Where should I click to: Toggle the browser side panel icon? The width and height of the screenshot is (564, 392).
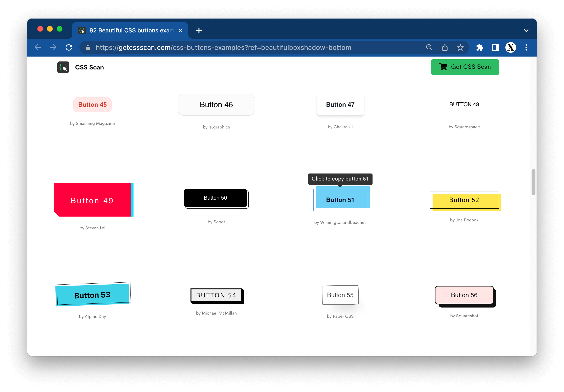[495, 47]
